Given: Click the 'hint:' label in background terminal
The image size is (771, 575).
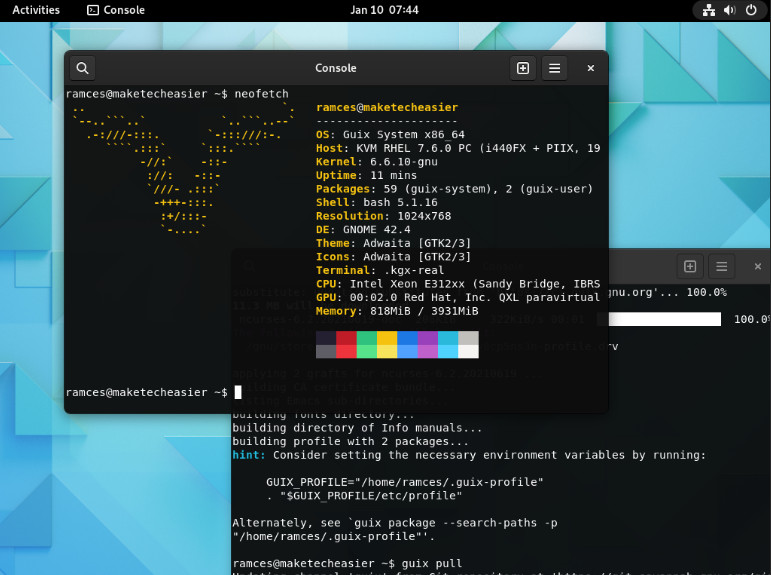Looking at the screenshot, I should click(x=249, y=454).
